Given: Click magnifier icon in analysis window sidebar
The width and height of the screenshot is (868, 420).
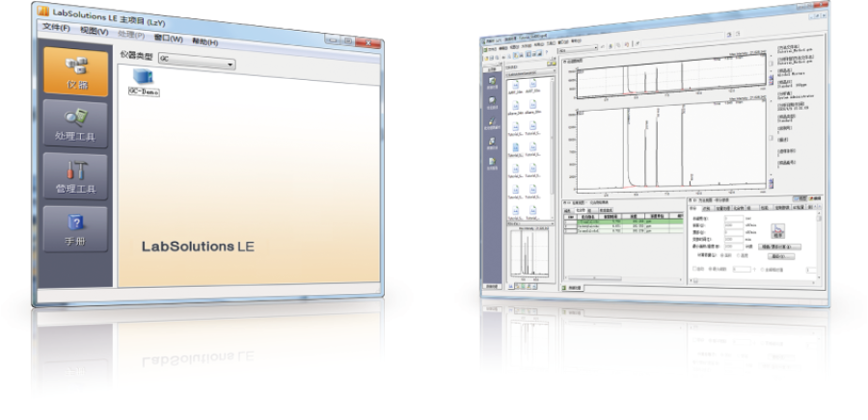Looking at the screenshot, I should [492, 100].
